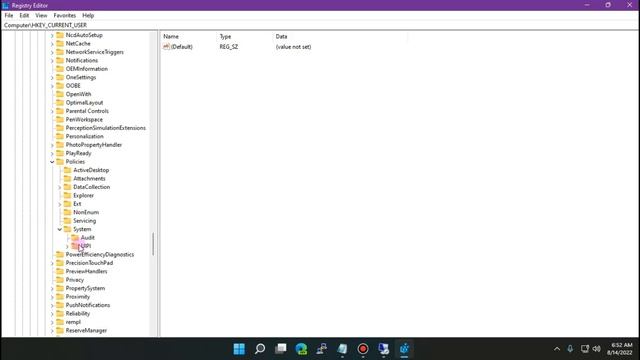The image size is (640, 360).
Task: Show hidden system tray icons
Action: point(557,349)
